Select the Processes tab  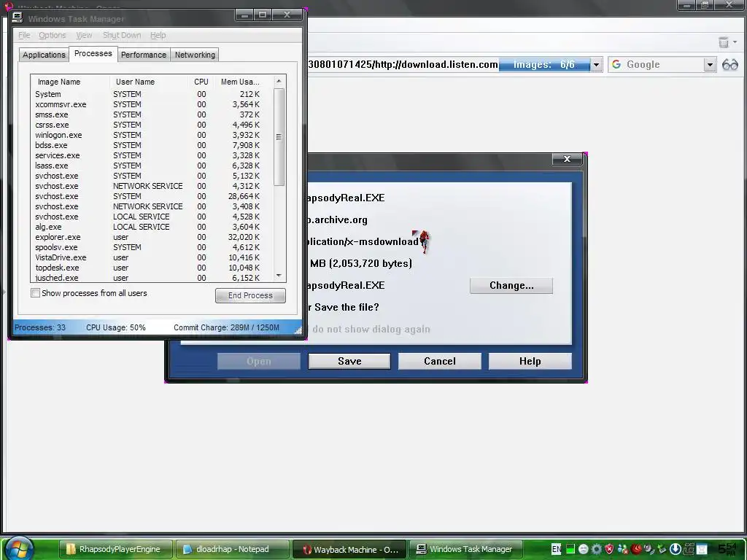(x=93, y=53)
